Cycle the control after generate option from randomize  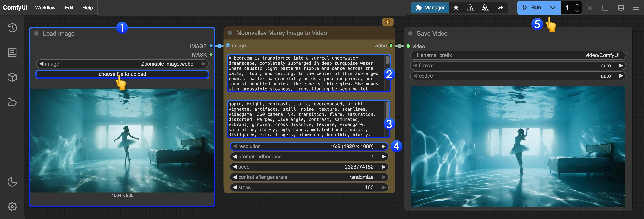(384, 177)
